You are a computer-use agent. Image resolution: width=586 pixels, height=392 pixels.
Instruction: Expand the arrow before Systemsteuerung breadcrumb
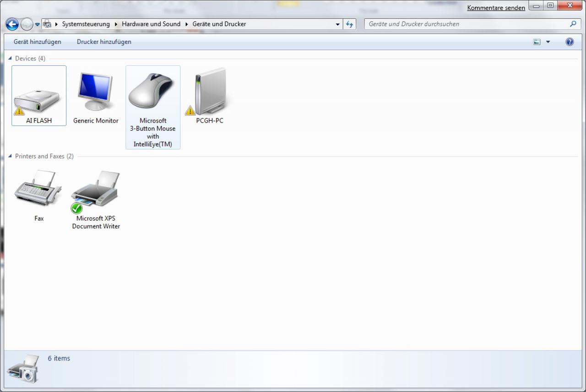point(57,24)
